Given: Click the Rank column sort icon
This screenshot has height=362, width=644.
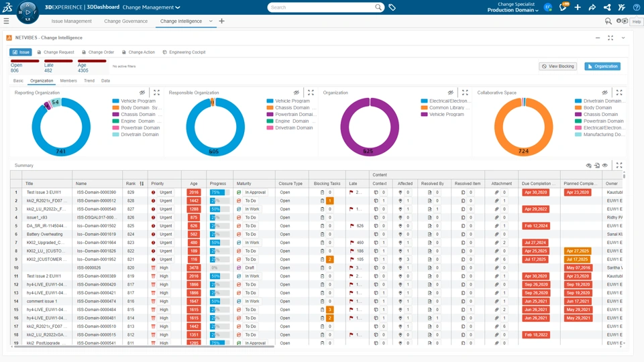Looking at the screenshot, I should (x=142, y=184).
